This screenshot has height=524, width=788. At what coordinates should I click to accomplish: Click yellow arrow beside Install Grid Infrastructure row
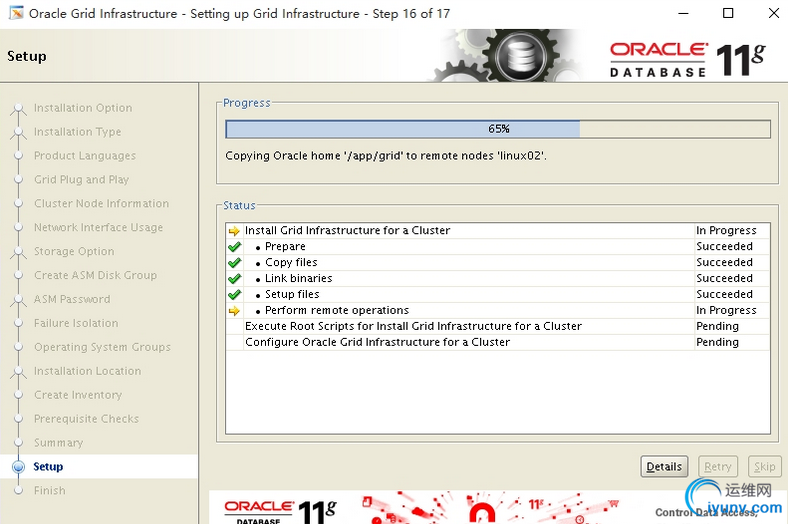coord(234,231)
